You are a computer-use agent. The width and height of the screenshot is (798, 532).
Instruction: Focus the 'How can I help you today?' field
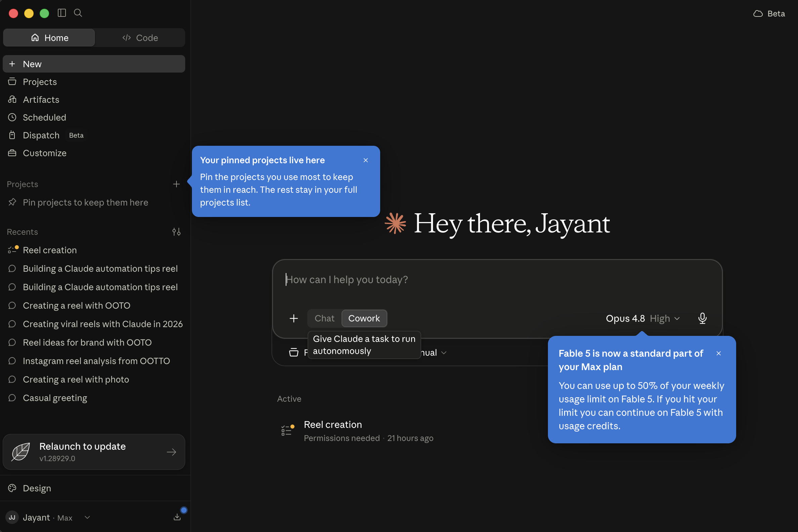[497, 280]
